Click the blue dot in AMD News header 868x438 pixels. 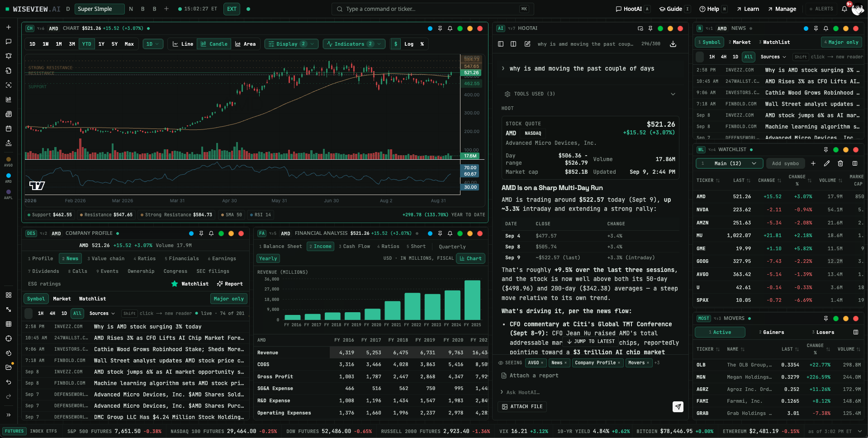coord(806,29)
